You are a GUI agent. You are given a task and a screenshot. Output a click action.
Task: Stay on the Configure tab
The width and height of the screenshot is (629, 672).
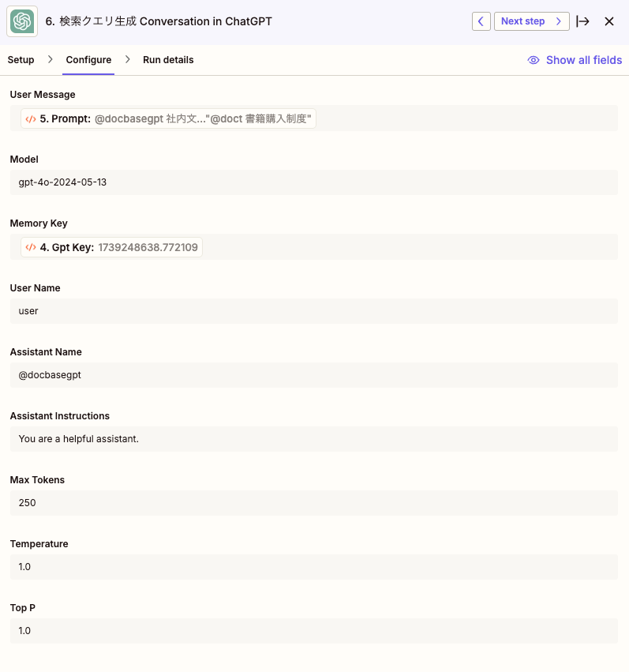coord(88,59)
